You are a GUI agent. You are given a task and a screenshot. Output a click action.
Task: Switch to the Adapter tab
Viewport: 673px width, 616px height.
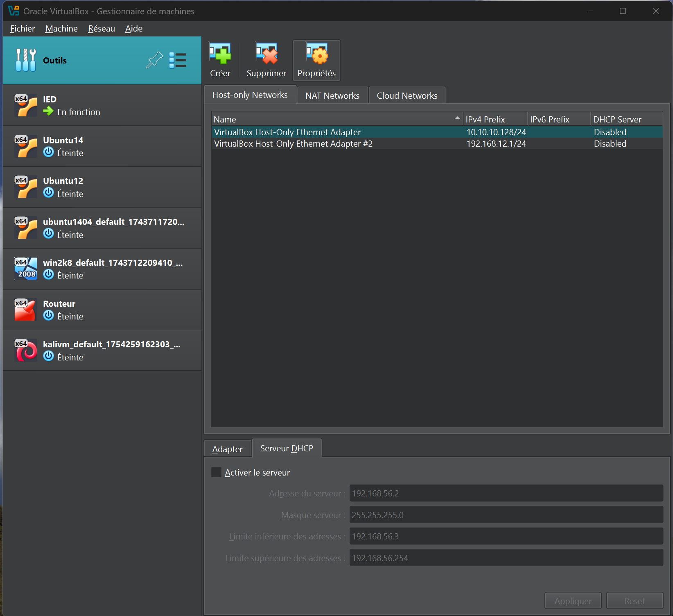pyautogui.click(x=227, y=449)
